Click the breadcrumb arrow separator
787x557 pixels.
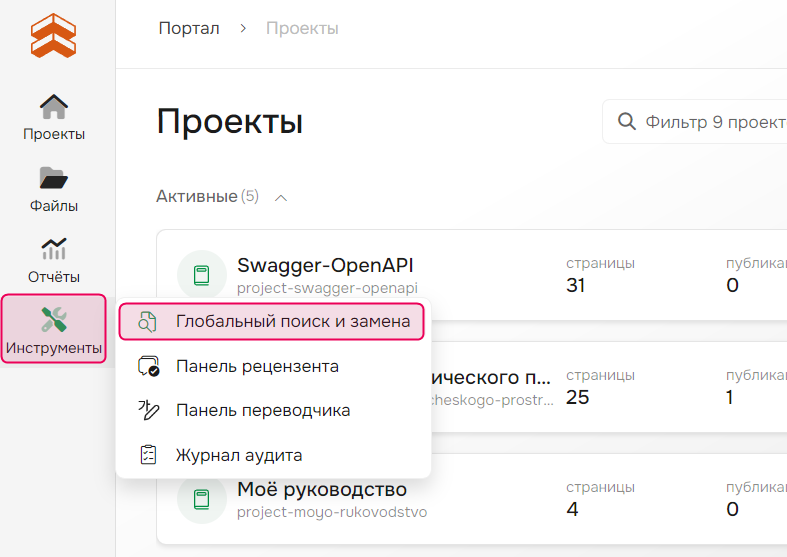point(243,28)
